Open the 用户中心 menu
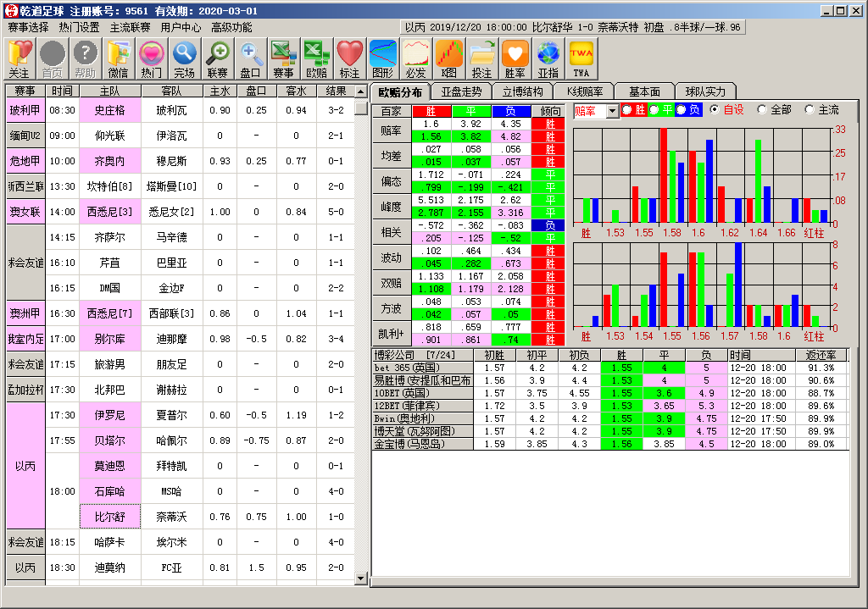 [181, 28]
